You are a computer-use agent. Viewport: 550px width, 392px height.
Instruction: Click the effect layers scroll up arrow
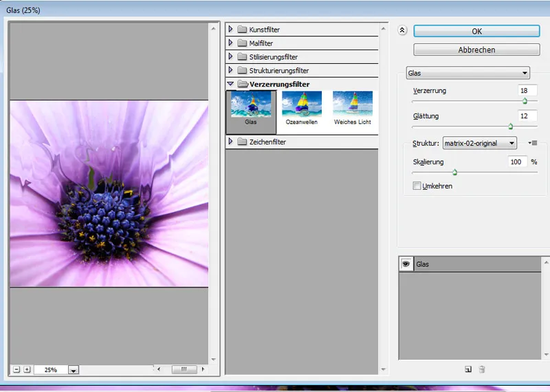[x=546, y=263]
